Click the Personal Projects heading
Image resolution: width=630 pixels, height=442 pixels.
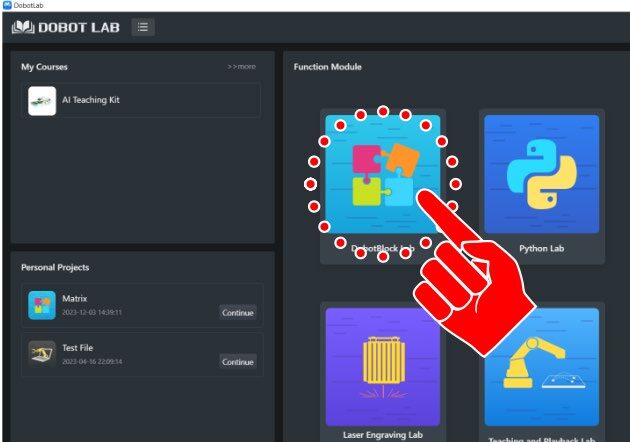pyautogui.click(x=55, y=267)
